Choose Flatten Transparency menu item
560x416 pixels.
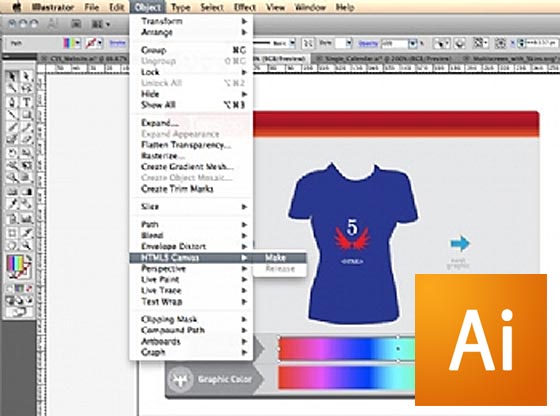pos(191,145)
